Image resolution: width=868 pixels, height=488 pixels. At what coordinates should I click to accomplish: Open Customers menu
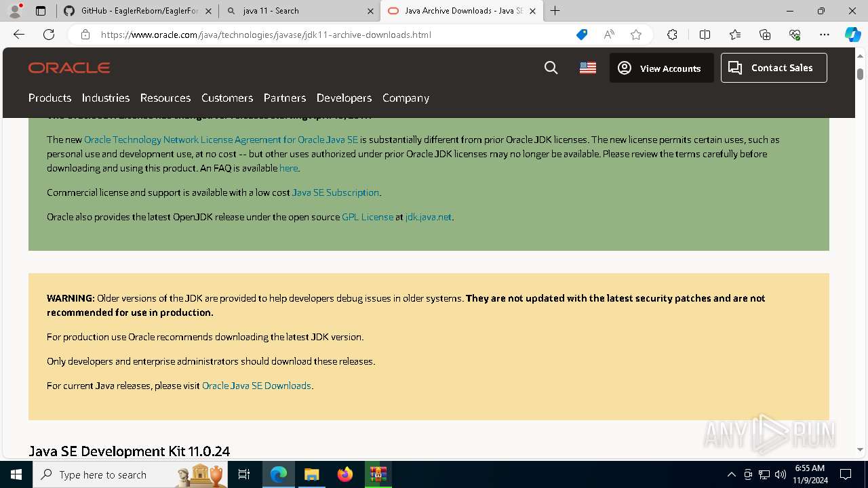[227, 98]
